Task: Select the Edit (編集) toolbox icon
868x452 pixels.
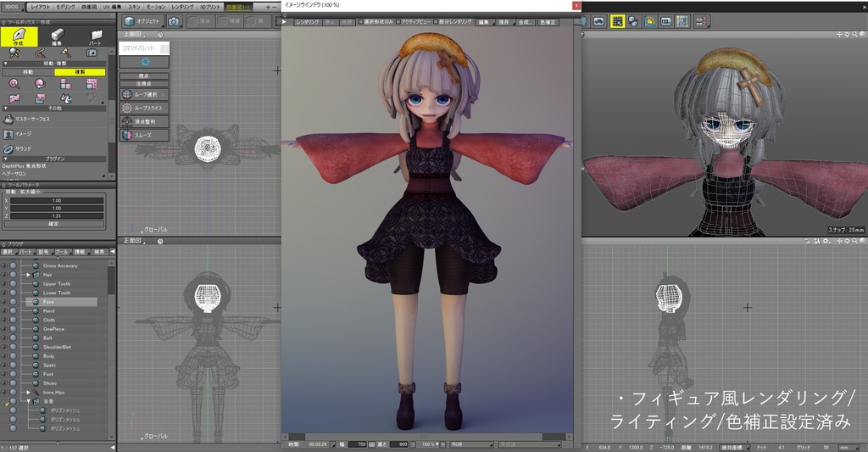Action: pos(57,36)
